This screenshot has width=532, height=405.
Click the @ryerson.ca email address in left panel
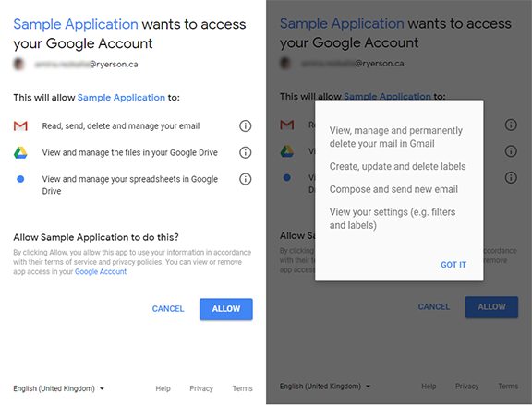coord(86,64)
